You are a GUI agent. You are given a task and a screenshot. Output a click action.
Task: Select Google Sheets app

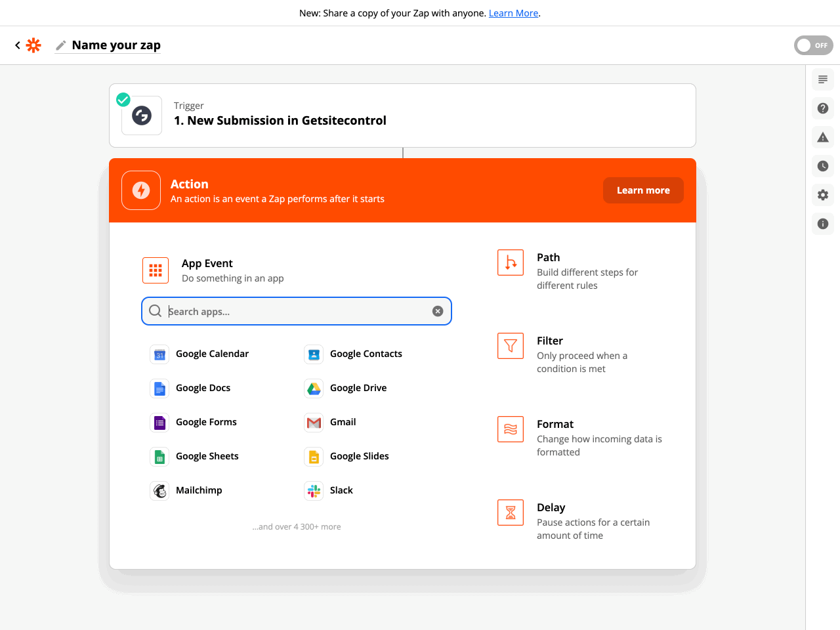pos(207,456)
